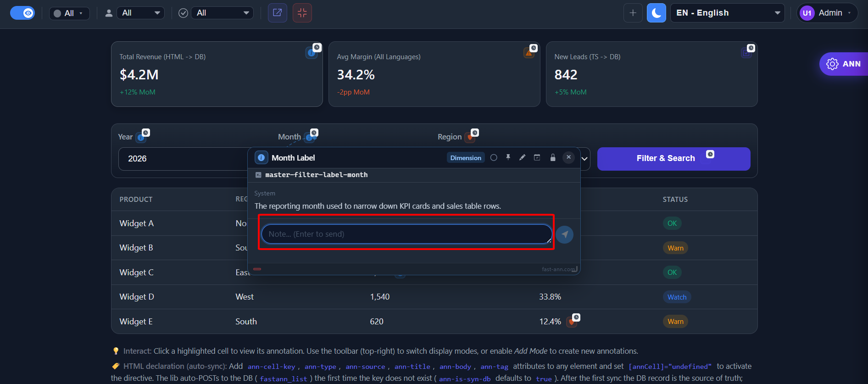Click the 842 New Leads value
868x384 pixels.
coord(566,75)
